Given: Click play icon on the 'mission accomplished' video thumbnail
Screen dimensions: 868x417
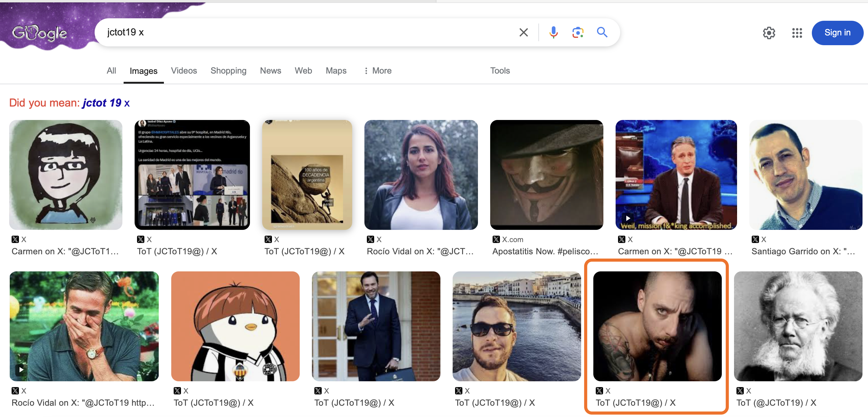Looking at the screenshot, I should coord(627,218).
